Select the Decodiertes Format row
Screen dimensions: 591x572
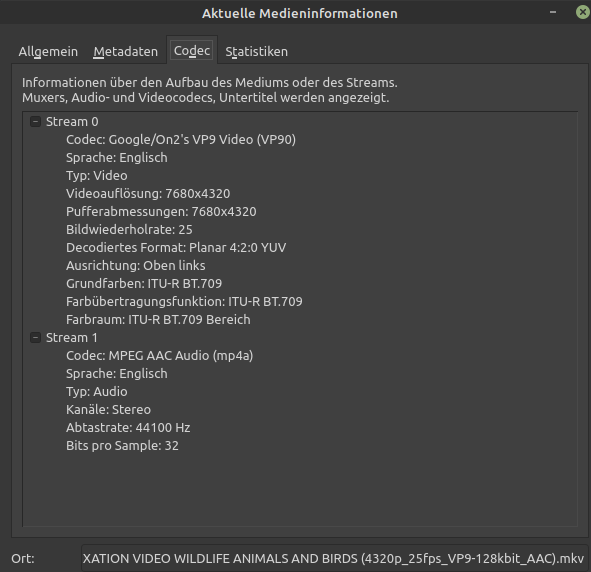pyautogui.click(x=176, y=248)
